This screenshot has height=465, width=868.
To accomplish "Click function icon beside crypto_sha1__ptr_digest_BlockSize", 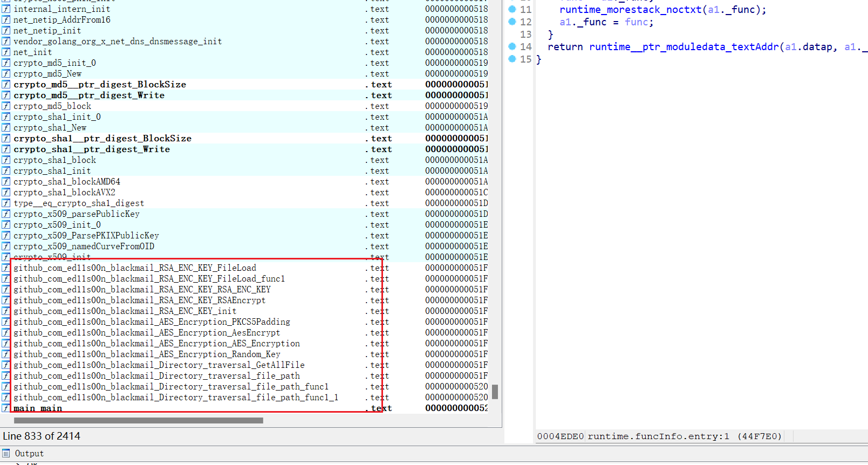I will tap(6, 139).
